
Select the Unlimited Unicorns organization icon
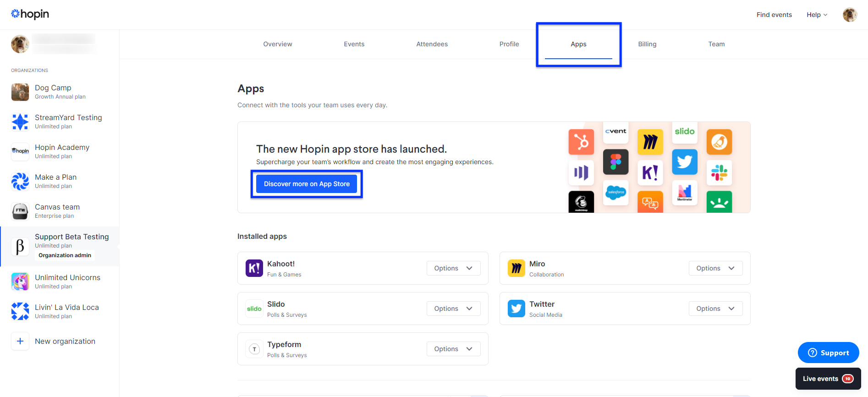(x=20, y=281)
